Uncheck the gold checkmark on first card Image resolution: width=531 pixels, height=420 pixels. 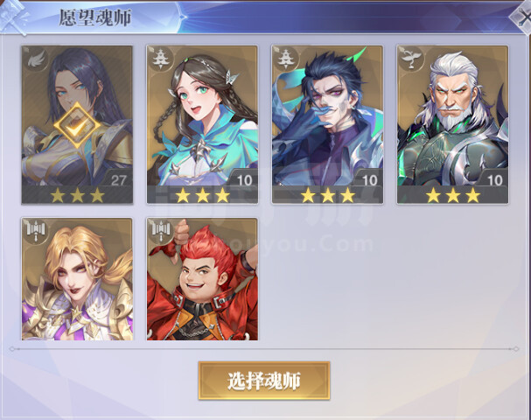[77, 125]
